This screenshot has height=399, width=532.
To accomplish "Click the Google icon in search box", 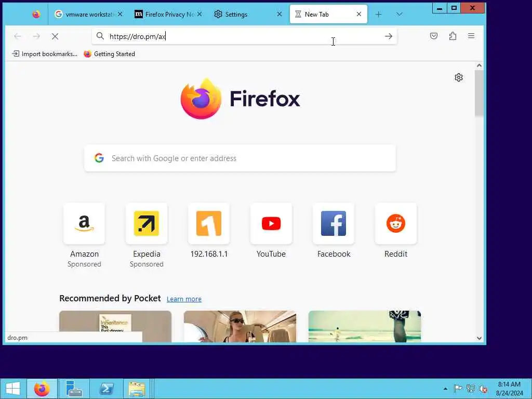I will point(99,158).
